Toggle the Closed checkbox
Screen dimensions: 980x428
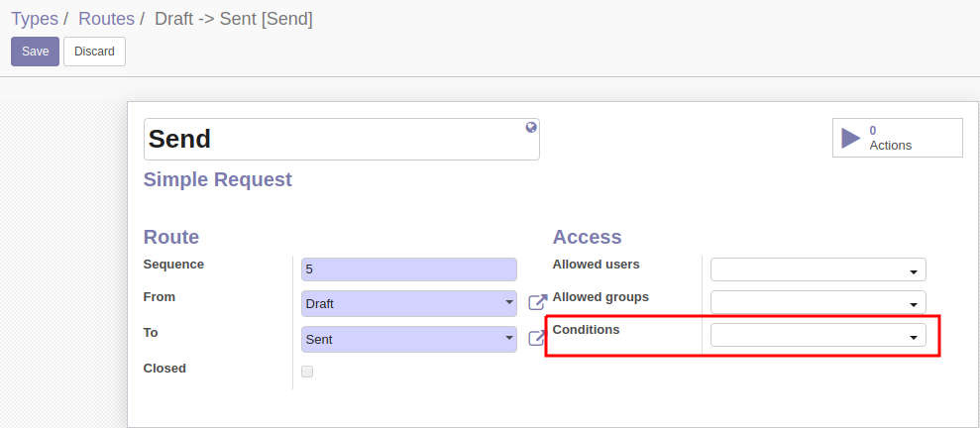(307, 372)
